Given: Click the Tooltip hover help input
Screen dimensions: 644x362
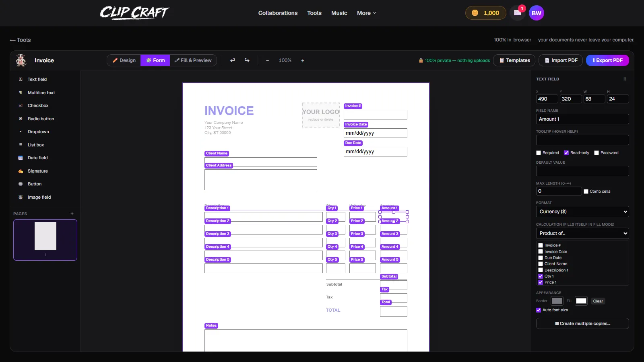Looking at the screenshot, I should [582, 140].
